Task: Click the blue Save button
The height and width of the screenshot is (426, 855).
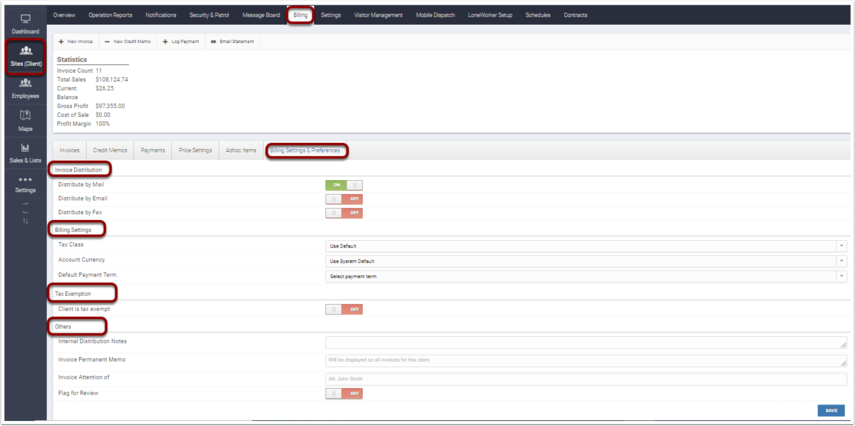Action: point(831,411)
